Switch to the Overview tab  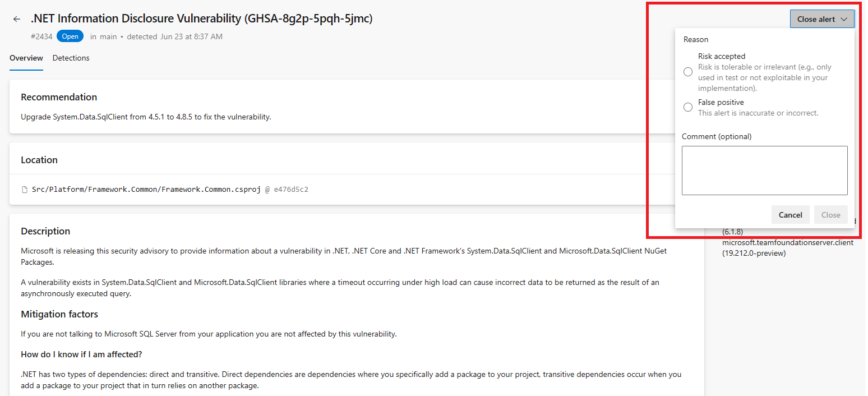[x=26, y=58]
